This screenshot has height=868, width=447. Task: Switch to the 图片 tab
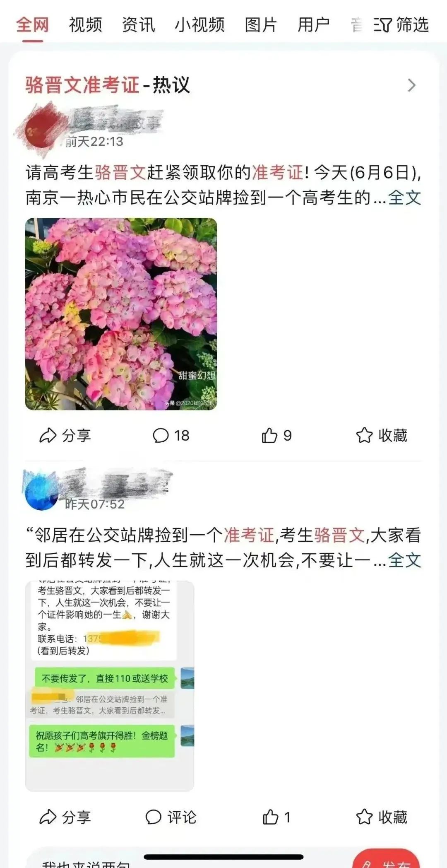click(x=261, y=25)
